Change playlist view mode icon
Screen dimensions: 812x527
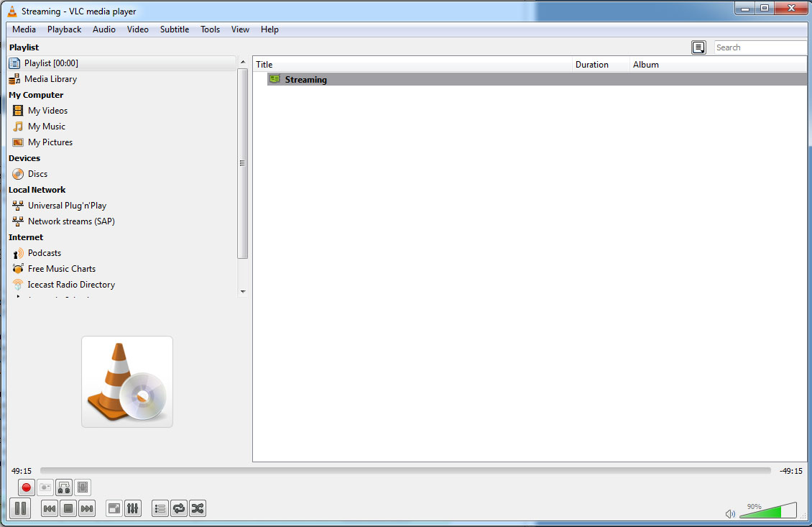point(698,47)
